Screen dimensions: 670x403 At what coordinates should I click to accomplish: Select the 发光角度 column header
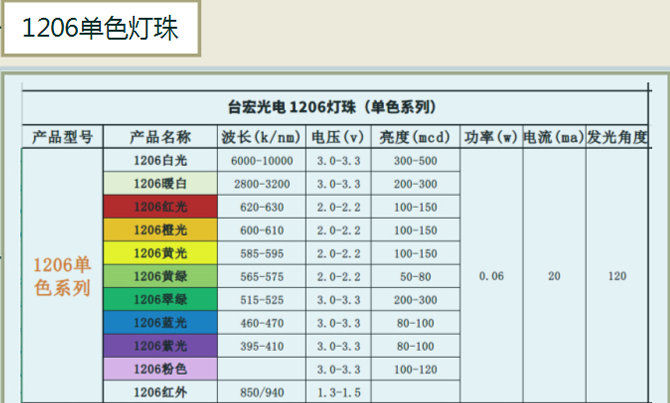pyautogui.click(x=617, y=137)
